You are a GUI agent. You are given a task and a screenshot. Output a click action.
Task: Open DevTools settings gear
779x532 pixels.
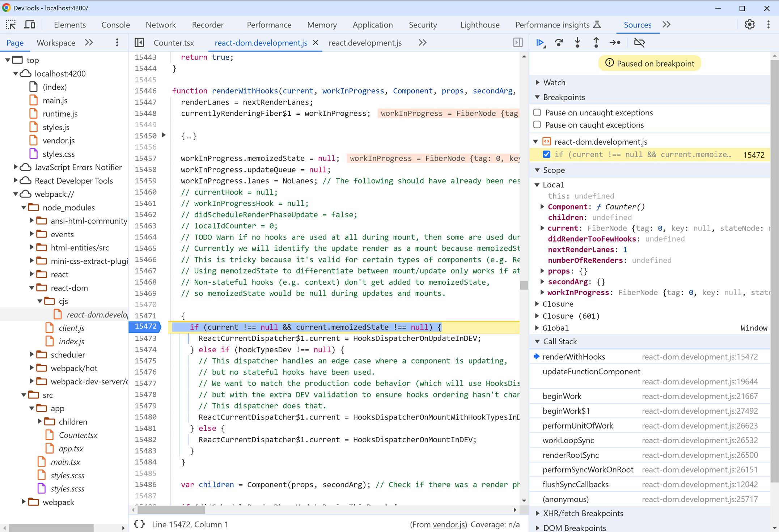[x=749, y=25]
